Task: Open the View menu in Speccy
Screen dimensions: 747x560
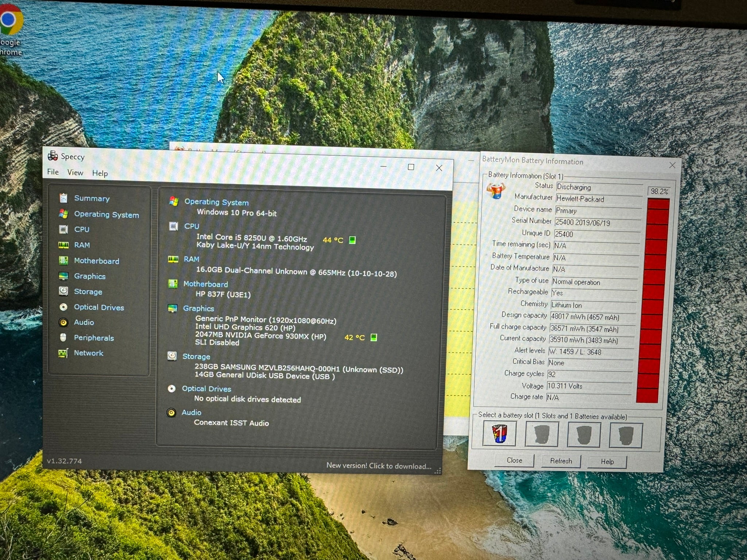Action: (75, 172)
